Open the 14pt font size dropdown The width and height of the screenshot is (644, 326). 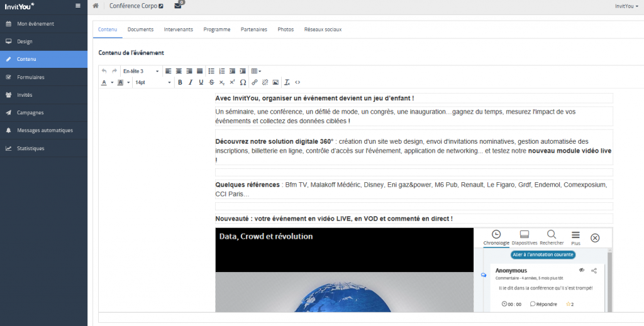point(153,82)
